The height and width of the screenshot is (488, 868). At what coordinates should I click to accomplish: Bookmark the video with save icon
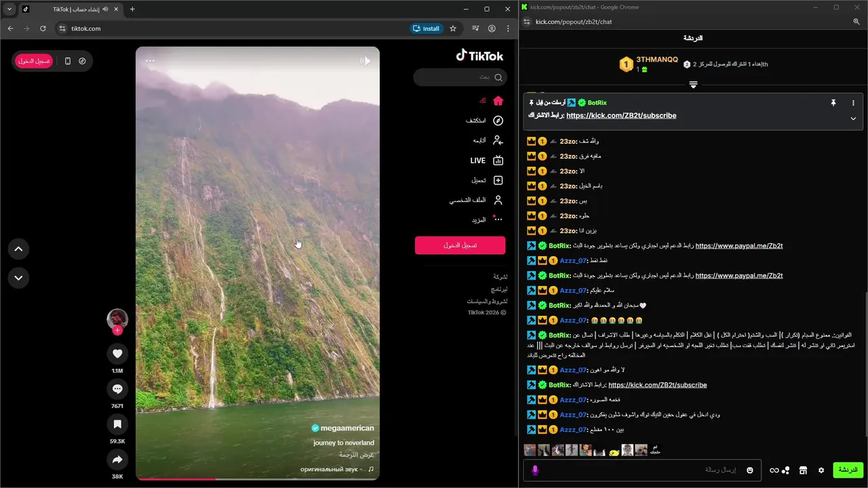[x=117, y=424]
